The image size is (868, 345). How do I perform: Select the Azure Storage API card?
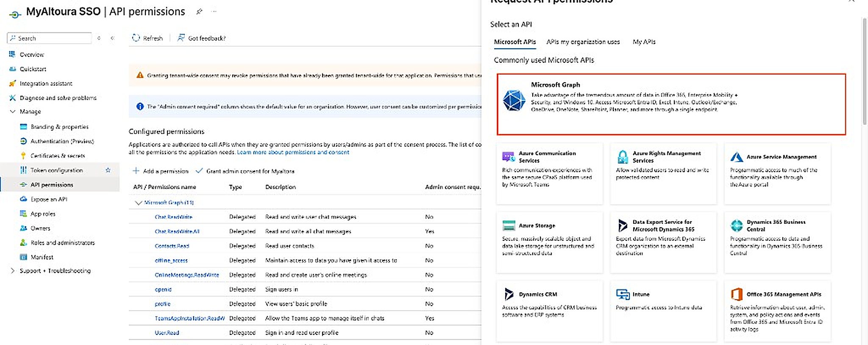coord(549,242)
